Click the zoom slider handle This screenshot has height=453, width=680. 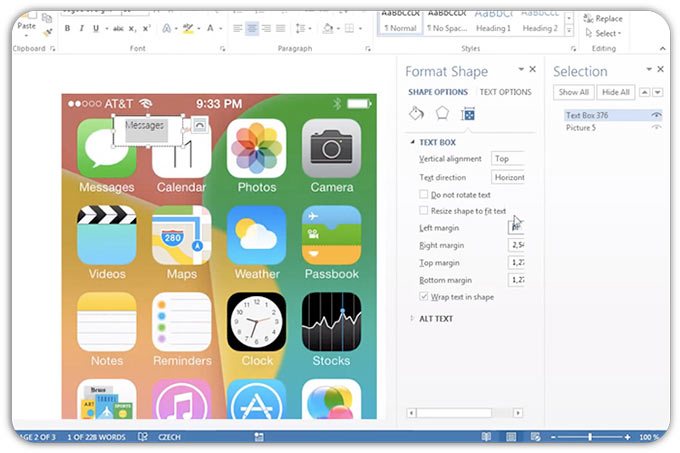click(590, 437)
